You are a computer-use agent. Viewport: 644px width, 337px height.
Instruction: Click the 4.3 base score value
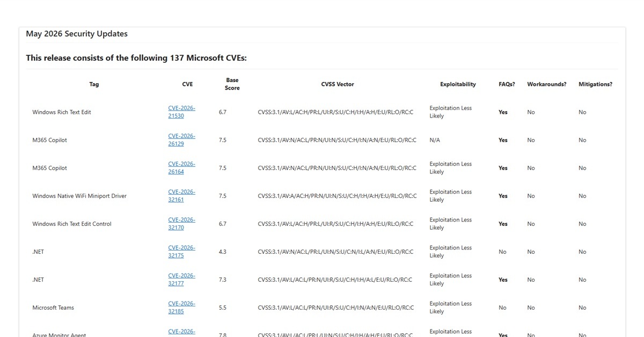coord(223,252)
